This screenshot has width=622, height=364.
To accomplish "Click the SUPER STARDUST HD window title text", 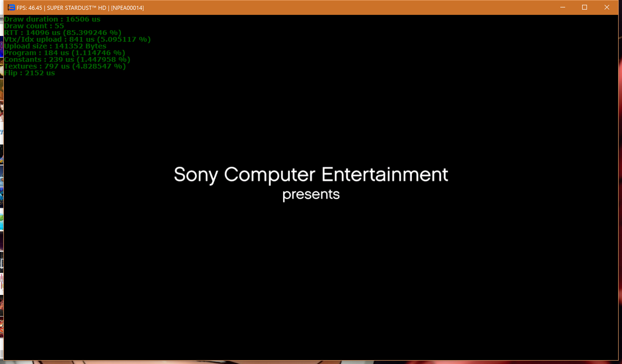I will pyautogui.click(x=76, y=8).
